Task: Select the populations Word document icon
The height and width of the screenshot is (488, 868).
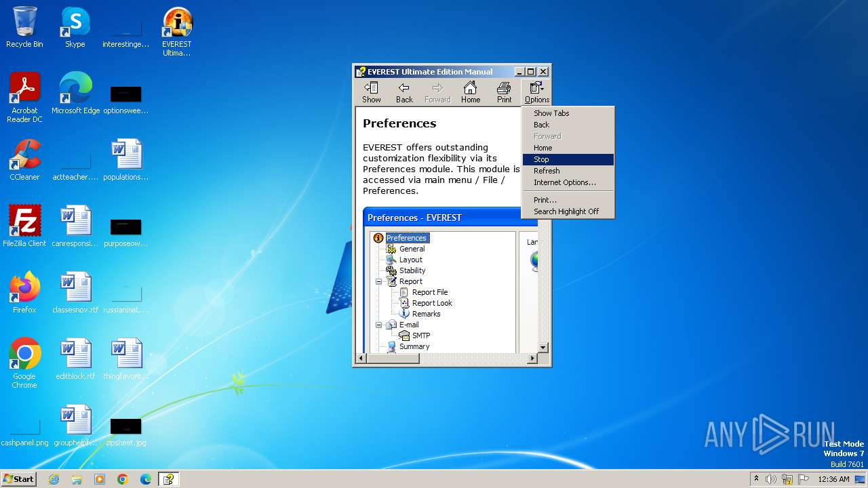Action: (x=126, y=160)
